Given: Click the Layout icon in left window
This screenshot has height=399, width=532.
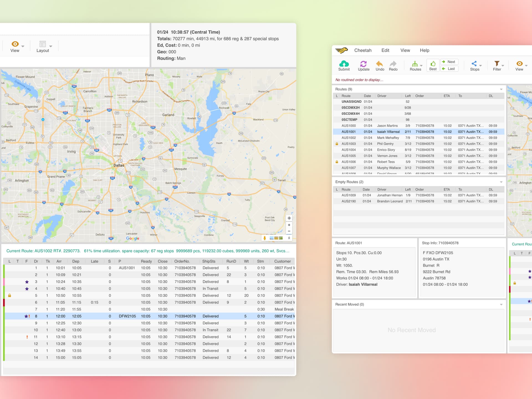Looking at the screenshot, I should click(x=43, y=44).
